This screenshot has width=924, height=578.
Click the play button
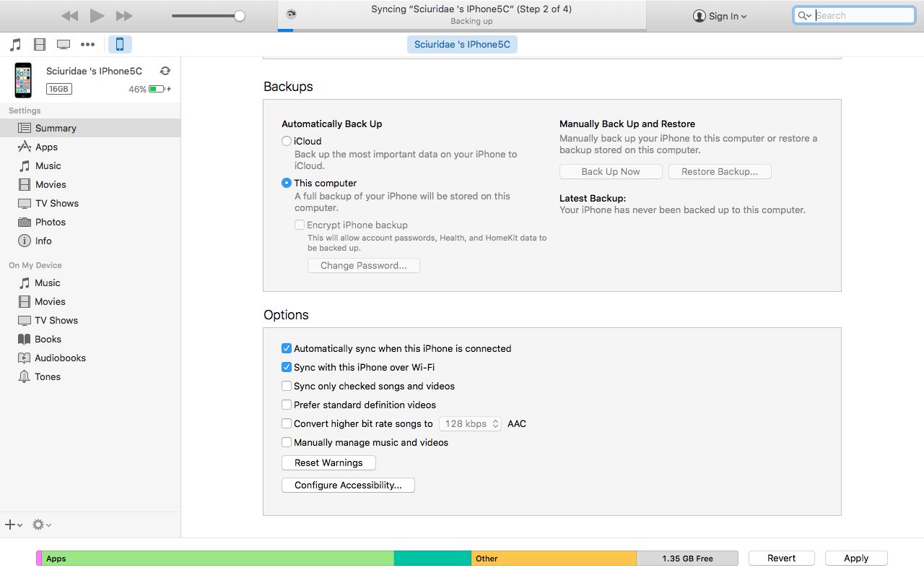pyautogui.click(x=97, y=16)
